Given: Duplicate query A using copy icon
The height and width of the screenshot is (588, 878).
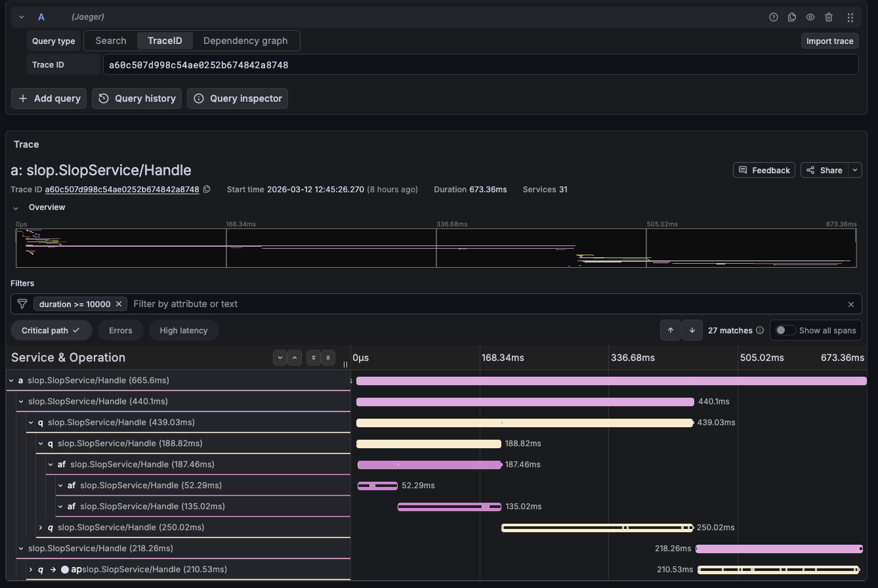Looking at the screenshot, I should (x=792, y=17).
